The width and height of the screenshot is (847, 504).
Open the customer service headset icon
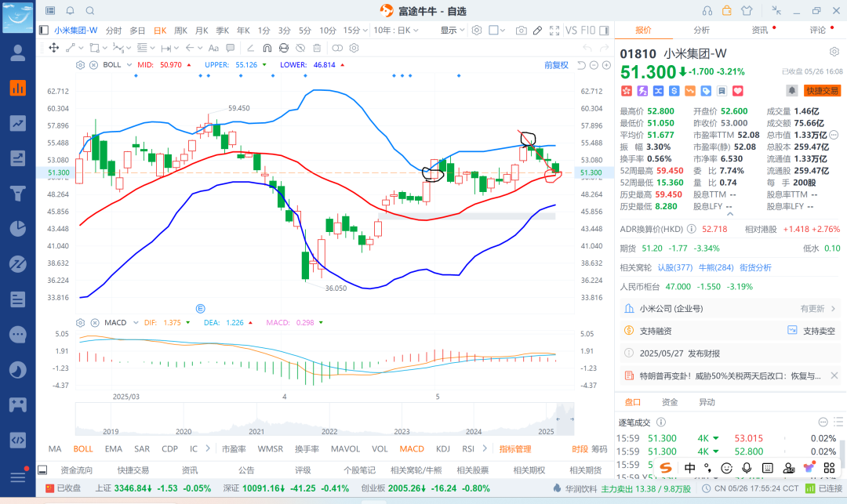pos(707,11)
